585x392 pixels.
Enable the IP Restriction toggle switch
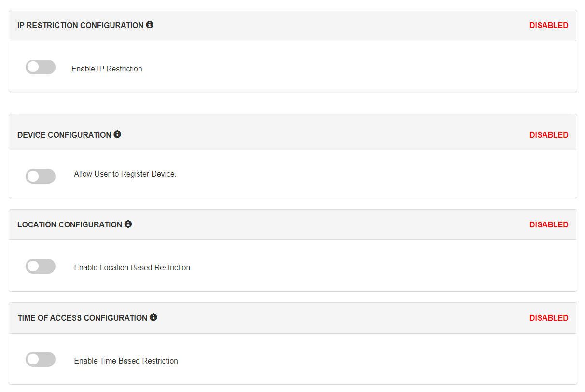coord(41,68)
